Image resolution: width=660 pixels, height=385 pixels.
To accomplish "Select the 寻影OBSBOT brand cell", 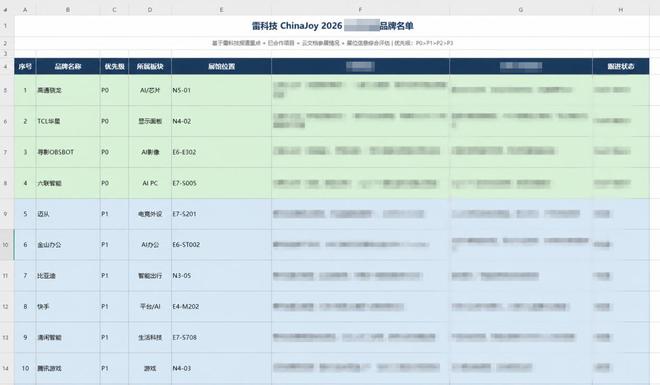I will [x=68, y=152].
